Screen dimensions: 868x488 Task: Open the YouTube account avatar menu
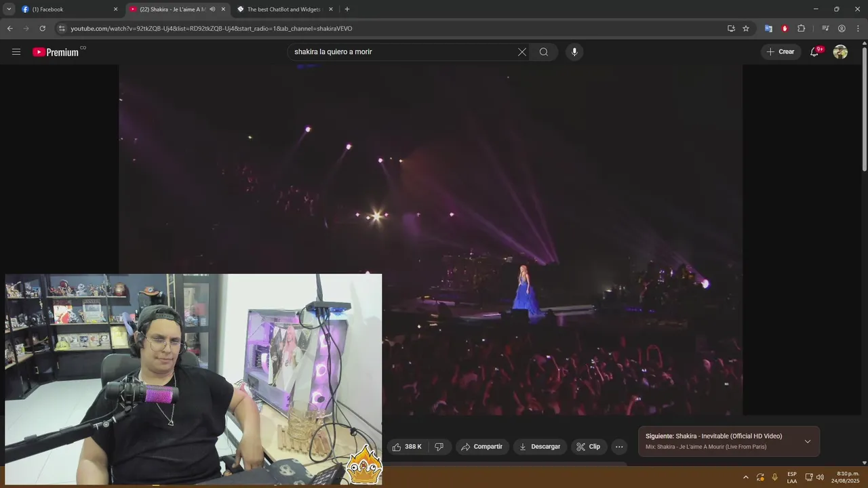click(840, 52)
